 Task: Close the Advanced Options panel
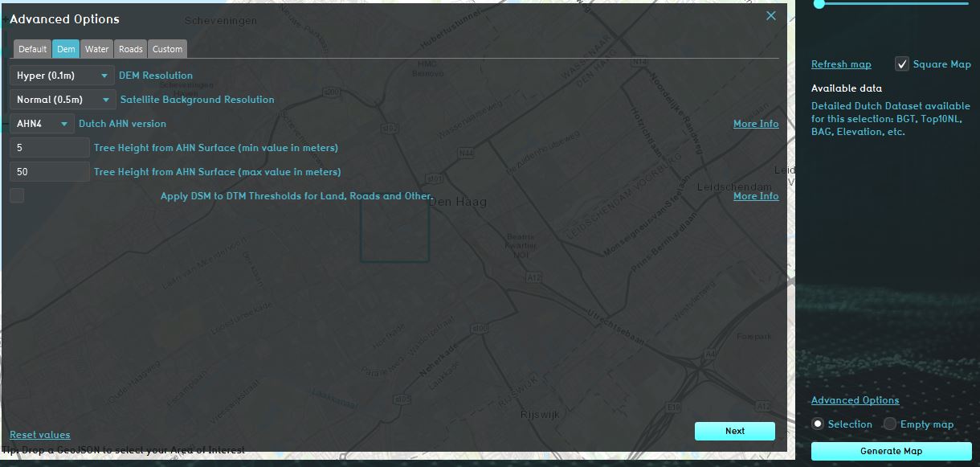click(x=771, y=16)
